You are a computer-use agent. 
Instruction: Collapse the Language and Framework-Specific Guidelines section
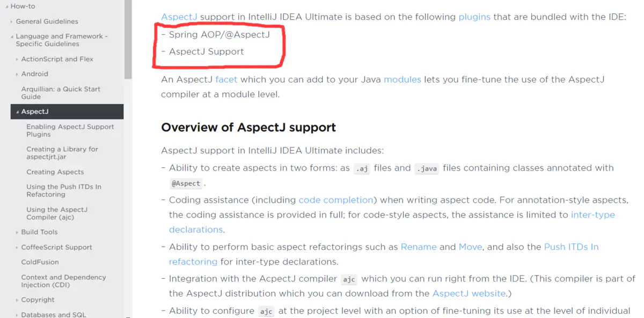coord(12,36)
